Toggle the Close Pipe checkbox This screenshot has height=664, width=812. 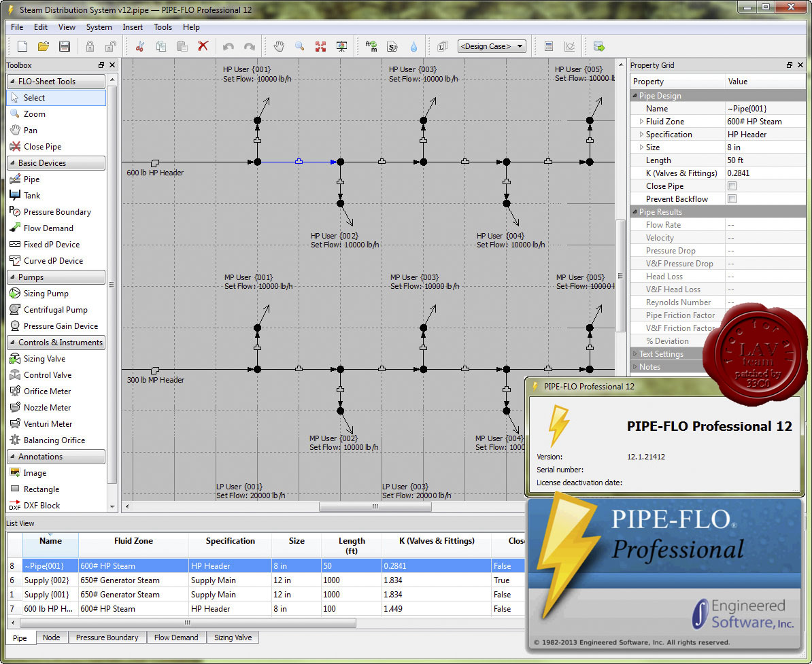[732, 186]
